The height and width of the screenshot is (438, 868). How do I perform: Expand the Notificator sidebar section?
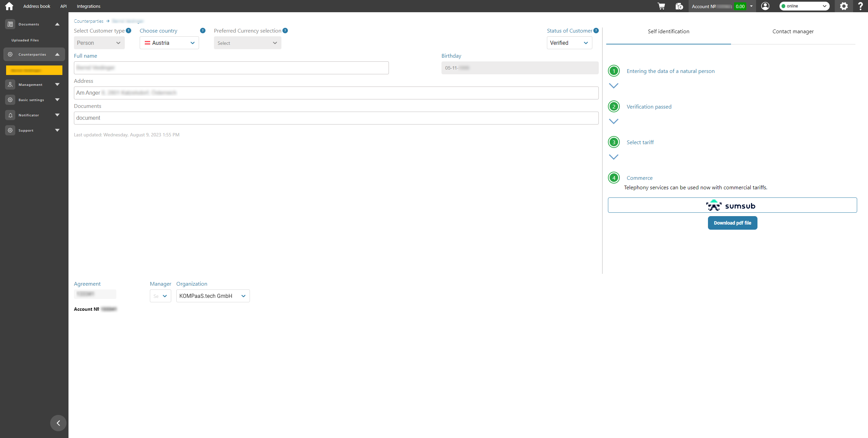(x=57, y=115)
